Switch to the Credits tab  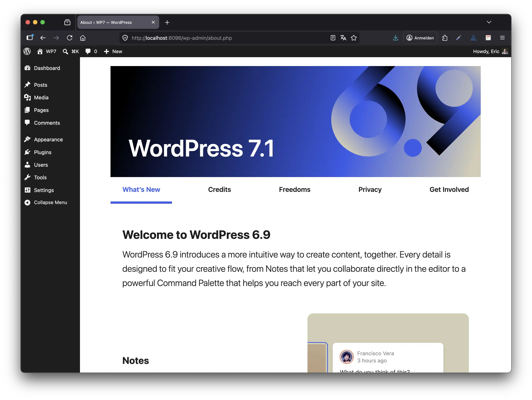point(219,189)
